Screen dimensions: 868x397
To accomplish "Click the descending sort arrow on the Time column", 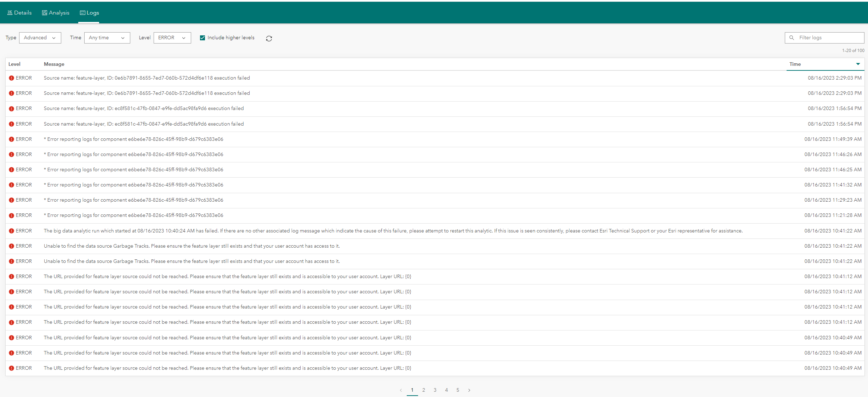I will [x=858, y=64].
